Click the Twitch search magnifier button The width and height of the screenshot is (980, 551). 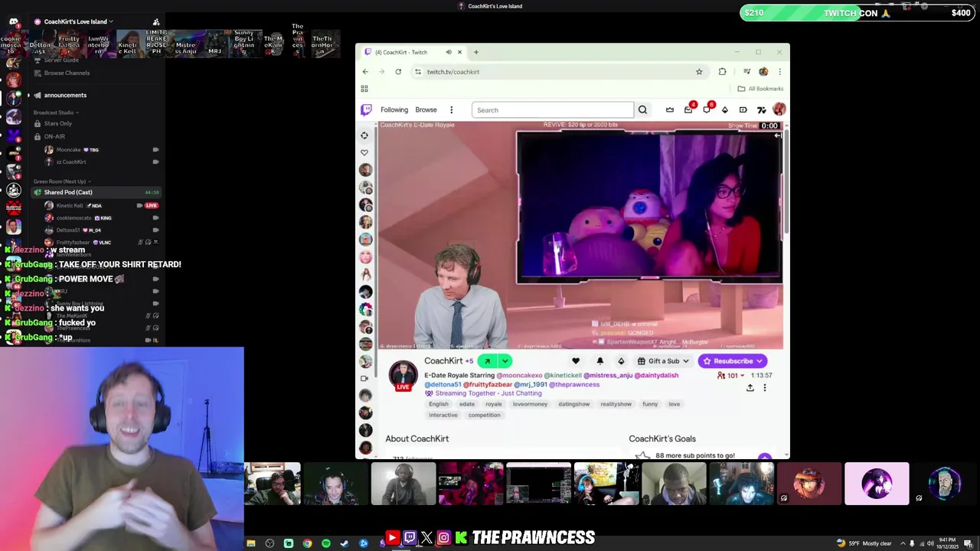pyautogui.click(x=642, y=109)
